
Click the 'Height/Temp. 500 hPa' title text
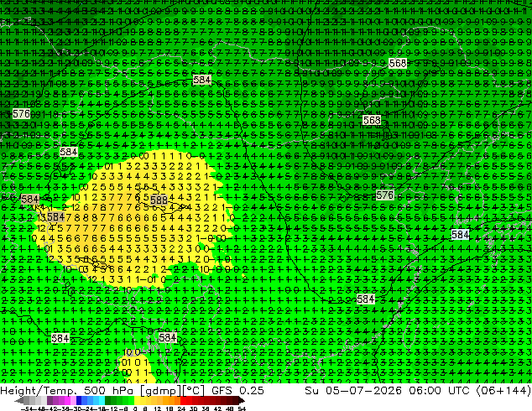click(68, 391)
